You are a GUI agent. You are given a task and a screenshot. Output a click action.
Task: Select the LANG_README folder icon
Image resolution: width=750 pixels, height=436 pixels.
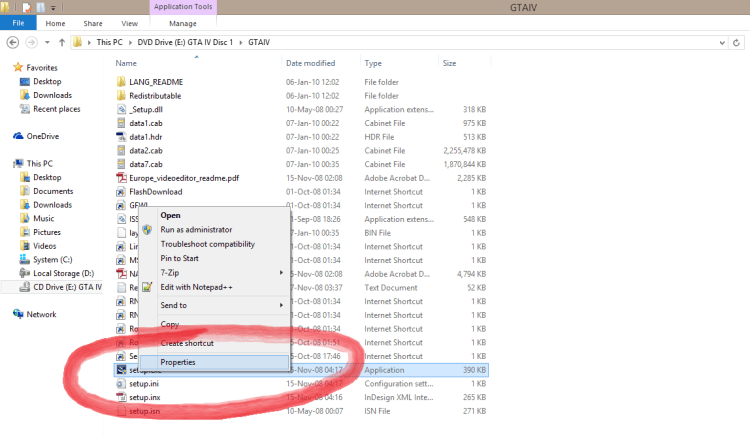click(x=121, y=82)
